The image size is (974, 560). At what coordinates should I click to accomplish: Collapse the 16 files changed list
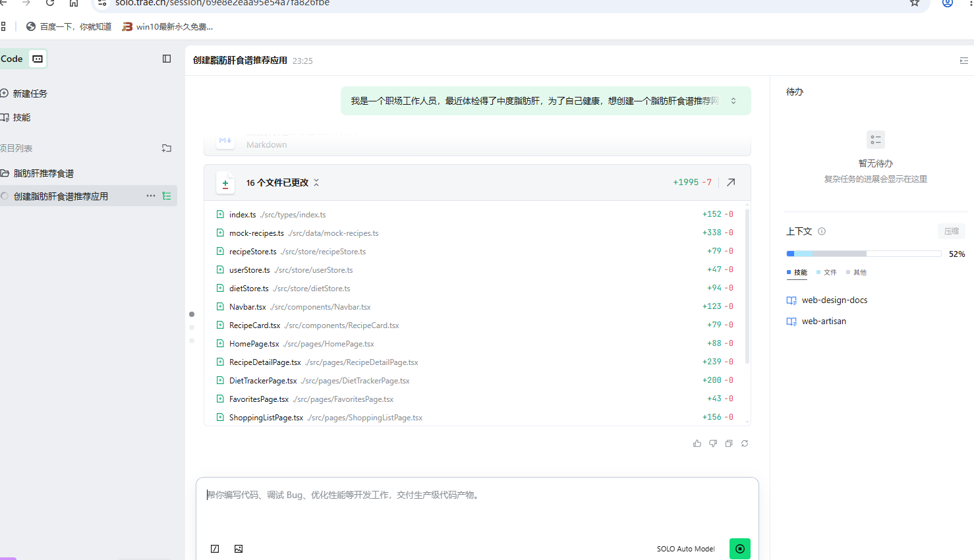point(316,182)
